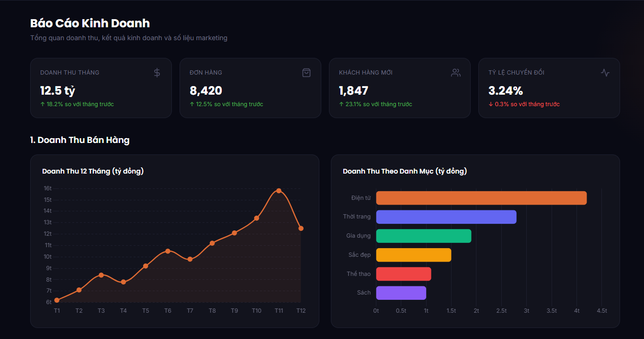Click the 1. Doanh Thu Bán Hàng heading
Image resolution: width=644 pixels, height=339 pixels.
80,140
